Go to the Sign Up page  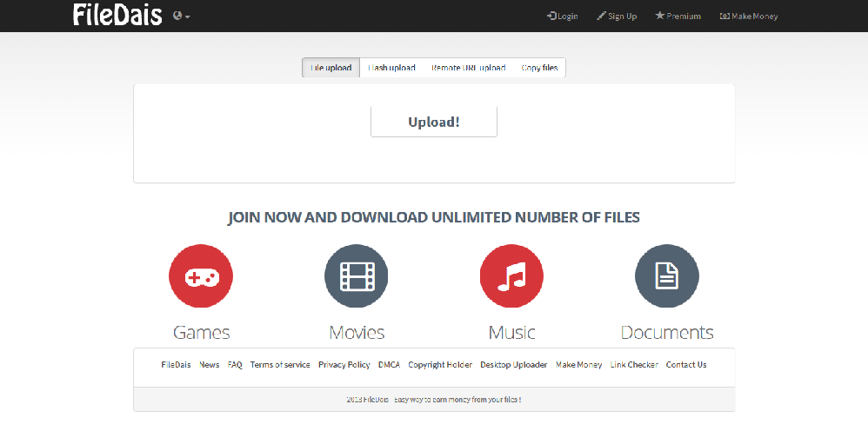click(x=617, y=16)
